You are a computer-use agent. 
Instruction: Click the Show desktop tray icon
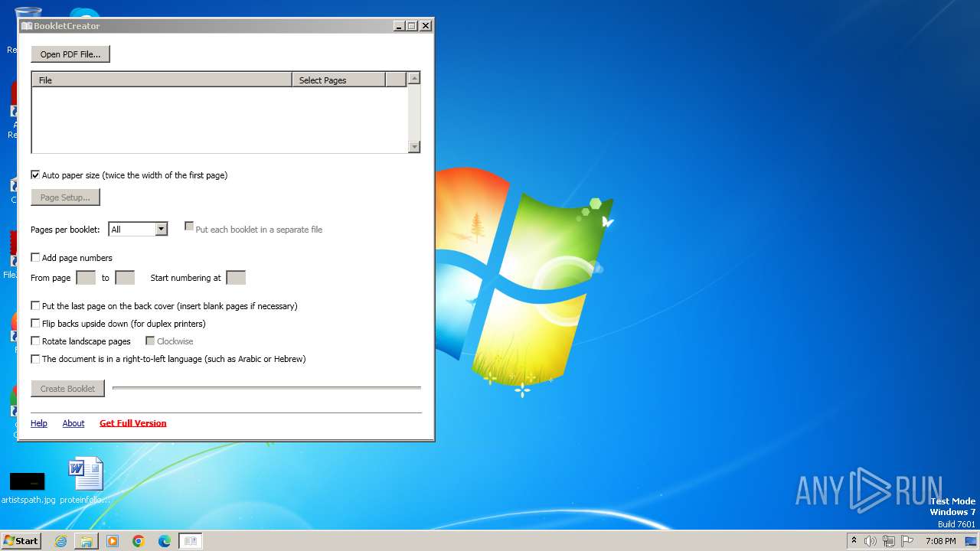(972, 541)
